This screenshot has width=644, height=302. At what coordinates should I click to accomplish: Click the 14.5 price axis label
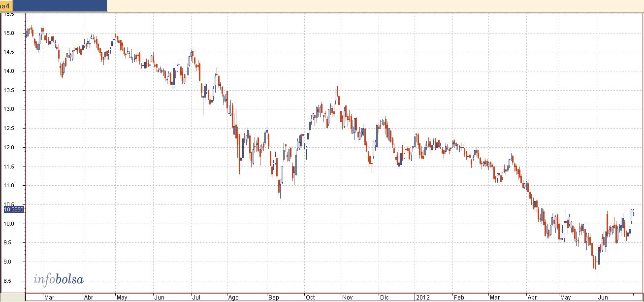8,52
